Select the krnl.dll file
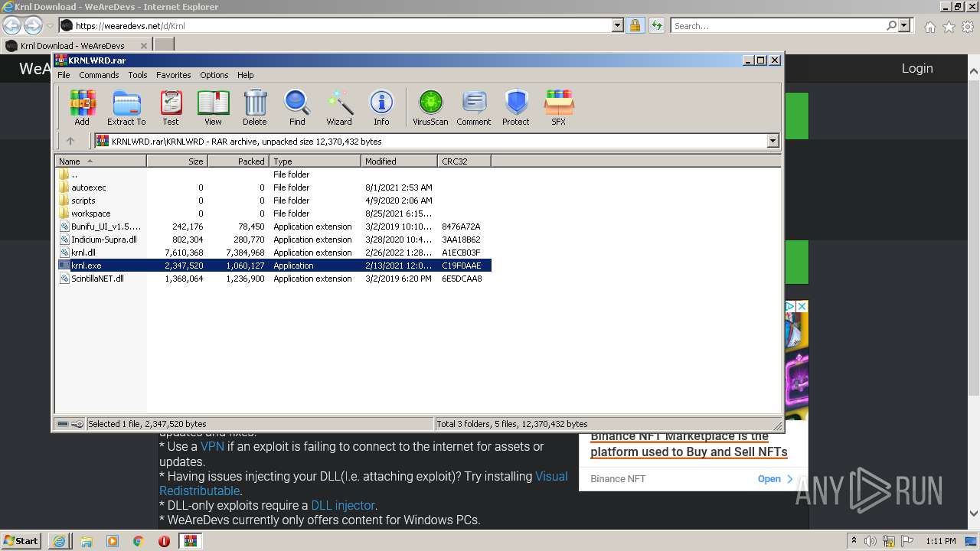Viewport: 980px width, 551px height. (273, 253)
